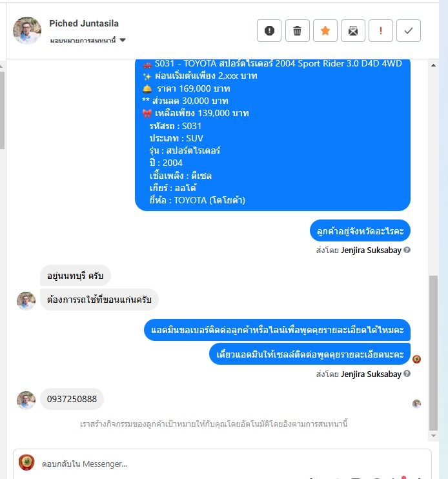Open the assign conversation dropdown arrow
This screenshot has width=448, height=479.
(123, 40)
